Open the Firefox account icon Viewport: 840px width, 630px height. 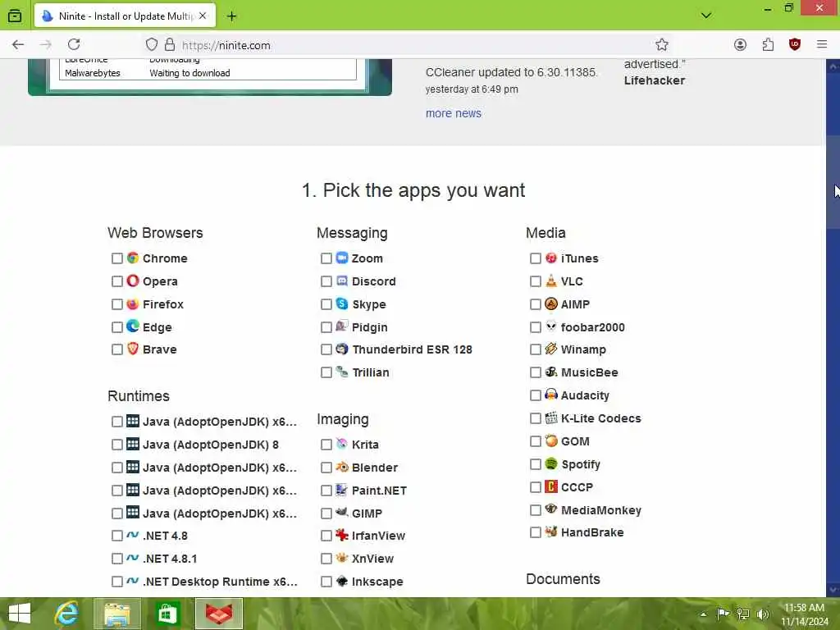coord(740,44)
